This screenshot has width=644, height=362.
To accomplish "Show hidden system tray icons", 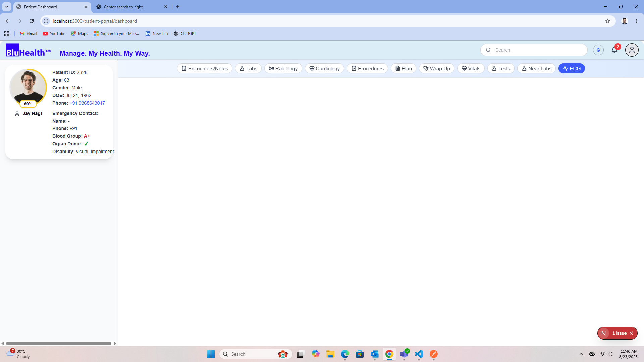I will click(581, 354).
